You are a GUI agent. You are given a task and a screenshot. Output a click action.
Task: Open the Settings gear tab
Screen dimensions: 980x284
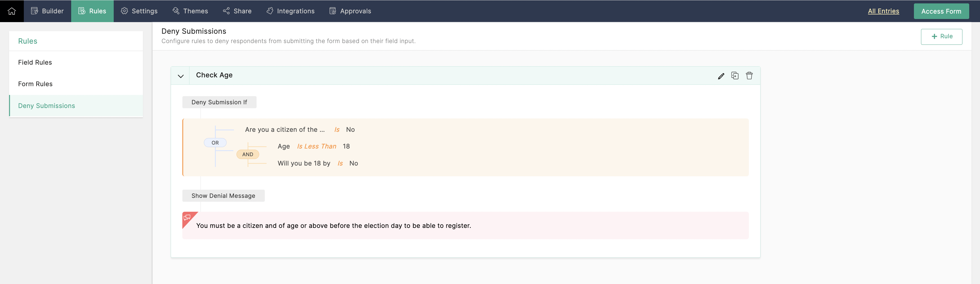[x=139, y=11]
